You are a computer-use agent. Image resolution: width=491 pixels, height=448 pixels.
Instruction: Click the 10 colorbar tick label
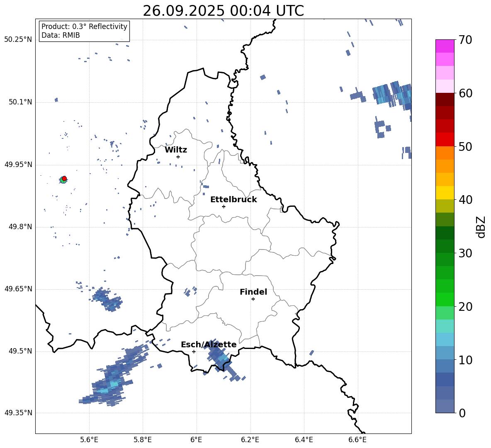coord(465,360)
